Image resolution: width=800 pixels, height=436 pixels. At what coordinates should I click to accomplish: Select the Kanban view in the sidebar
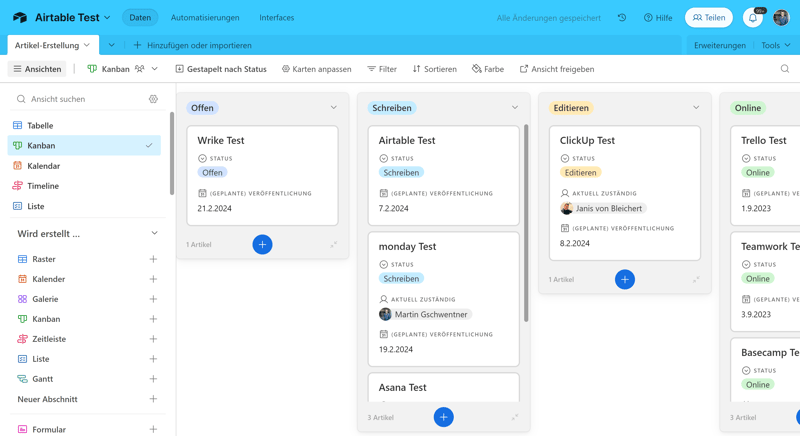[x=42, y=146]
